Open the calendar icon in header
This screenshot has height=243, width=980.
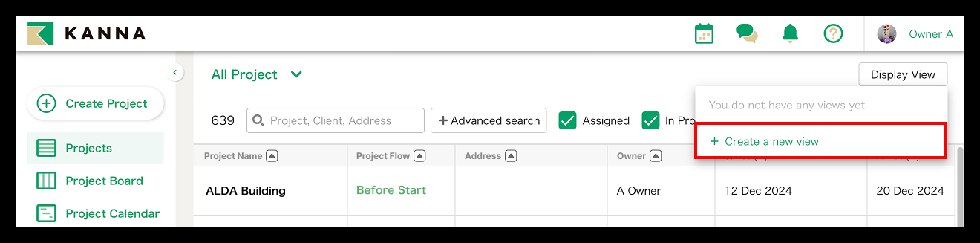(x=704, y=34)
